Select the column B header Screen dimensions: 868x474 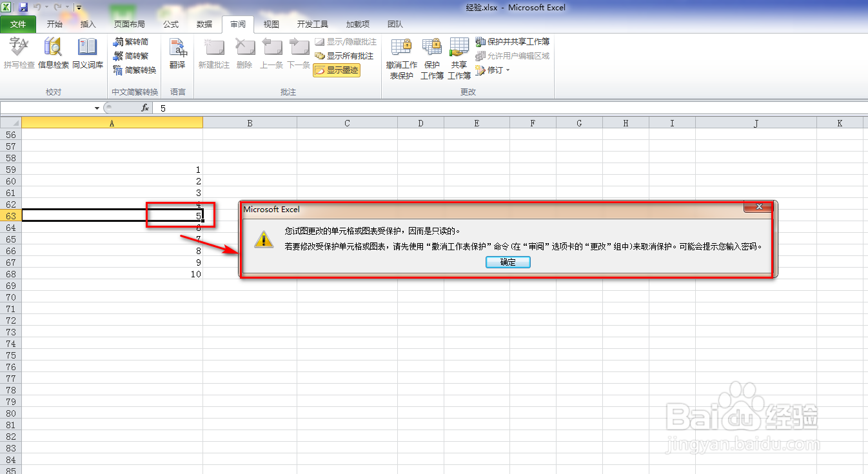point(250,123)
